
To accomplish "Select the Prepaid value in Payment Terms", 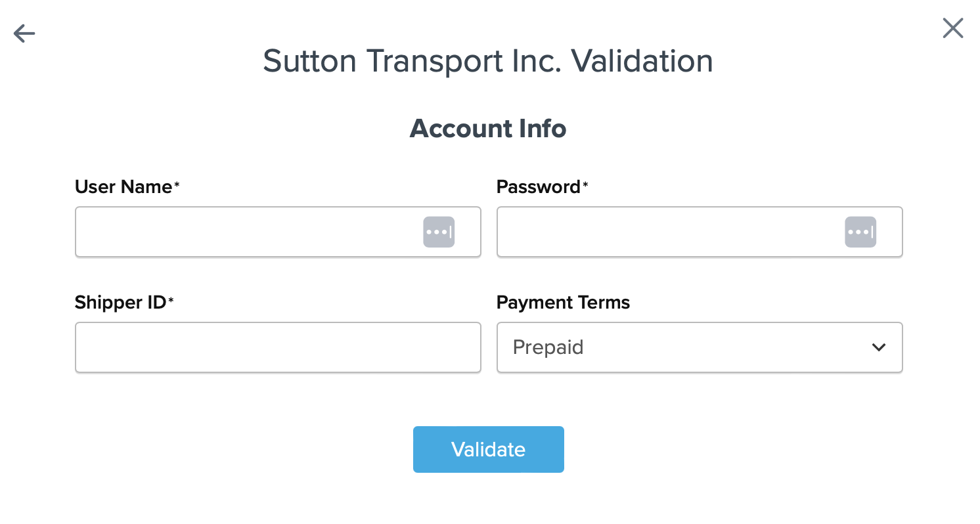I will [548, 347].
